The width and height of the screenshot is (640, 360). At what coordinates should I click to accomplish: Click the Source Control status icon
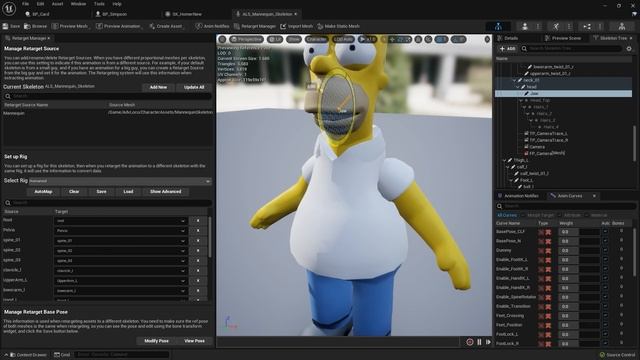[602, 355]
